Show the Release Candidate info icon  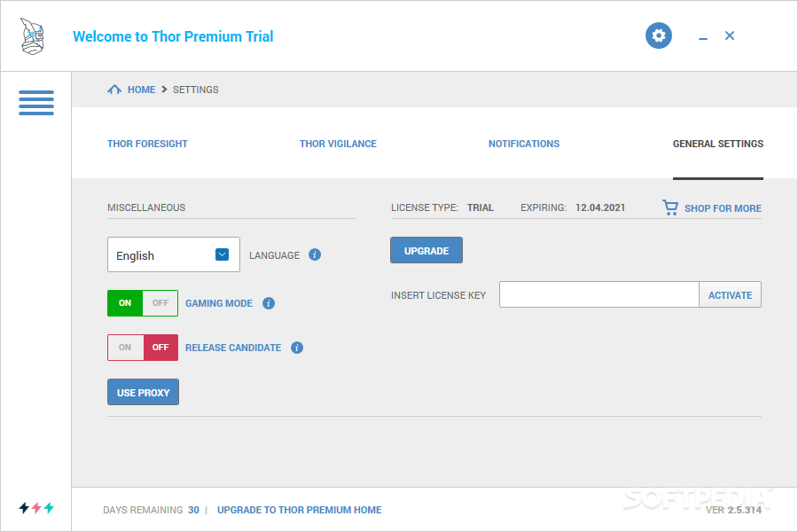coord(297,348)
